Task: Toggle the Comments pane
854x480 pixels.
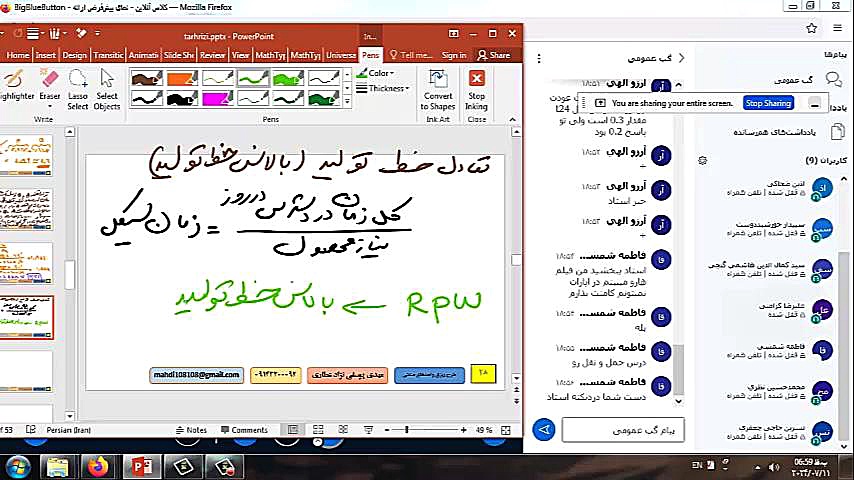Action: click(244, 430)
